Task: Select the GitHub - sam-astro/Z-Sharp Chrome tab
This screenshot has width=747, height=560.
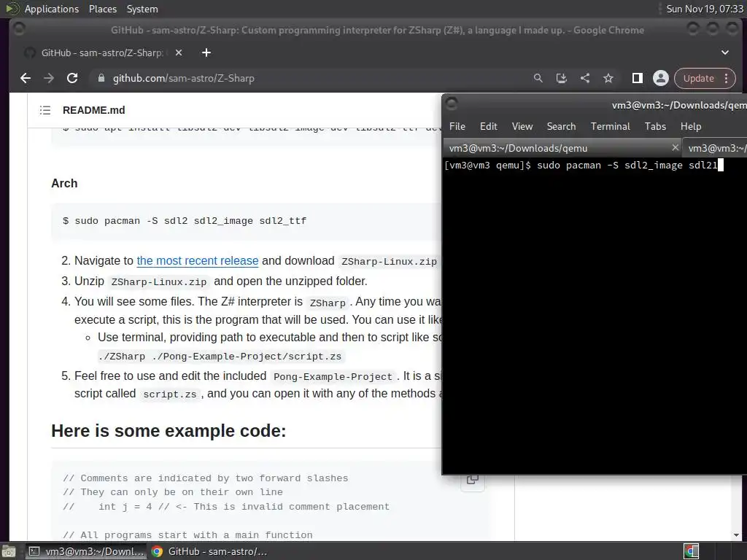Action: (x=102, y=52)
